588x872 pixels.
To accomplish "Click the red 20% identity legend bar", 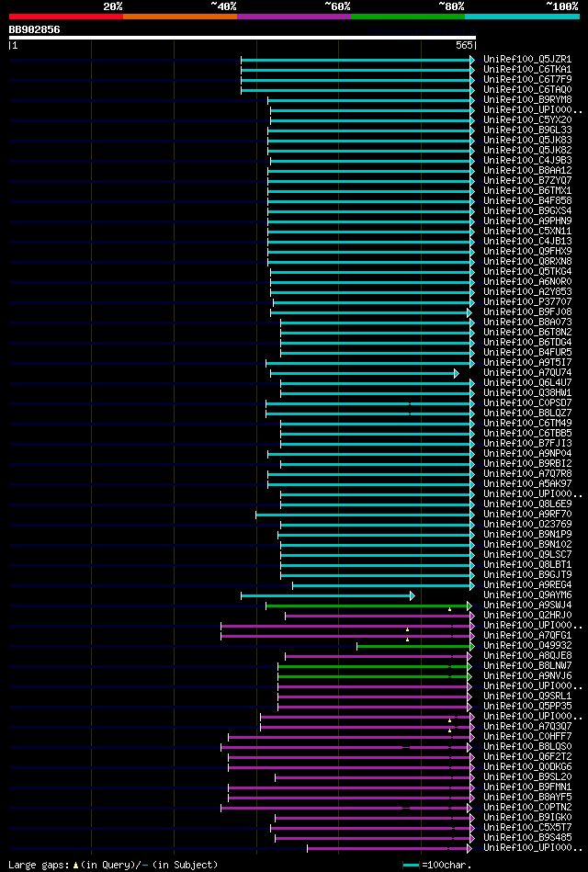I will coord(65,17).
